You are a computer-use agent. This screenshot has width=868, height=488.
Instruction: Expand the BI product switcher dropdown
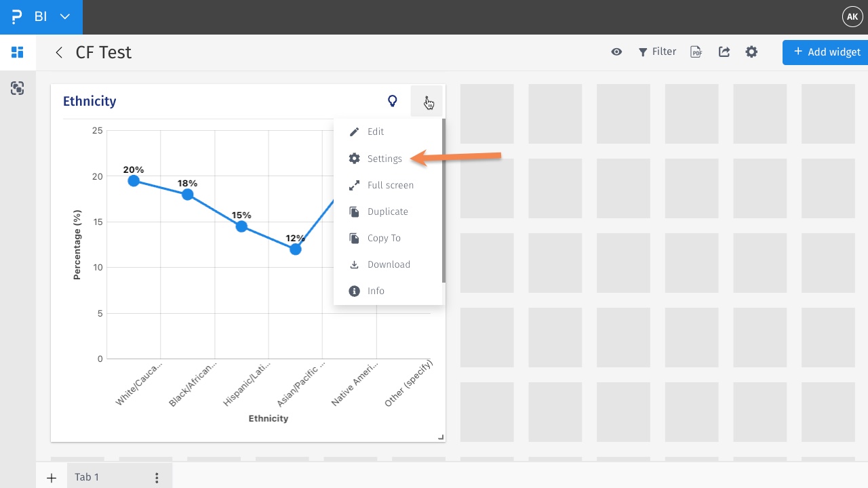[x=65, y=17]
